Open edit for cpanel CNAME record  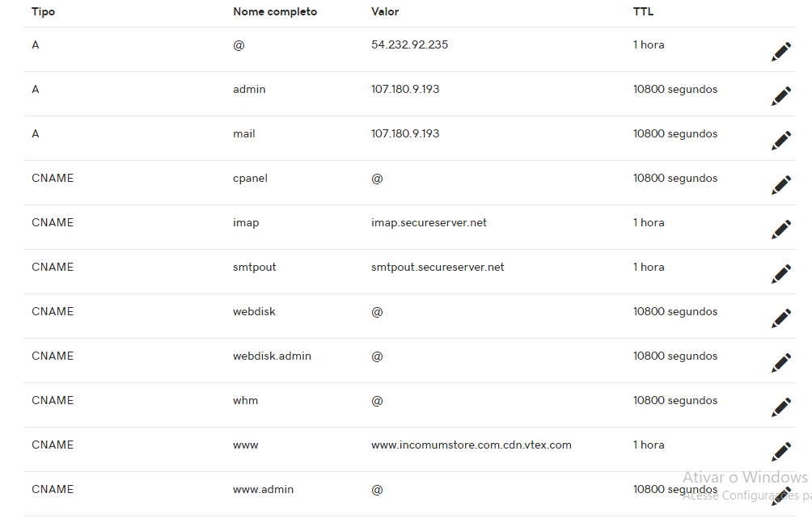pyautogui.click(x=780, y=186)
